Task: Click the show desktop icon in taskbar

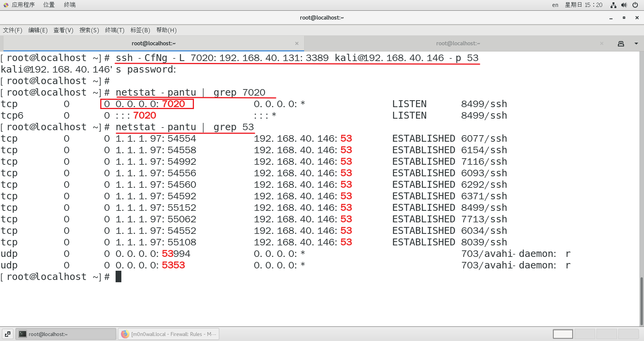Action: tap(8, 334)
